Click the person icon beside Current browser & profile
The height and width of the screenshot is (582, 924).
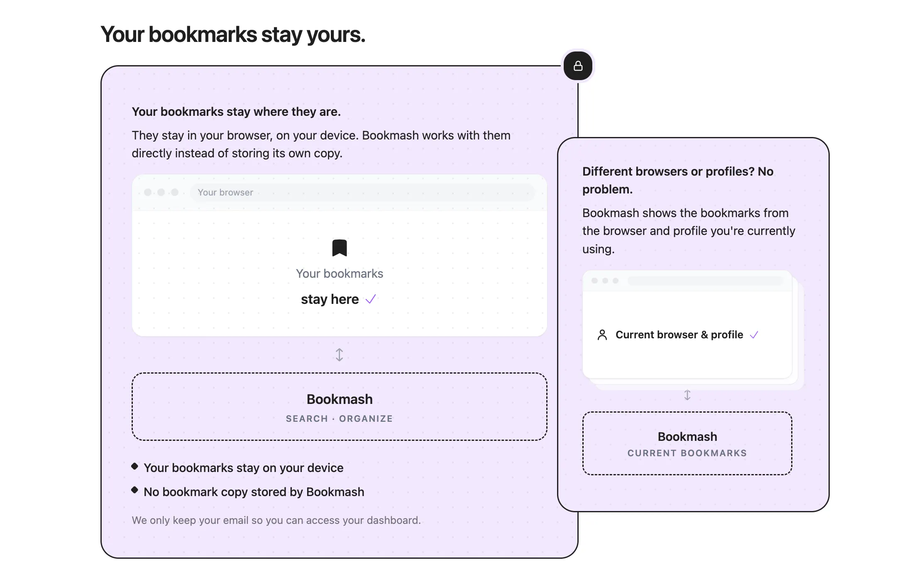pos(602,335)
